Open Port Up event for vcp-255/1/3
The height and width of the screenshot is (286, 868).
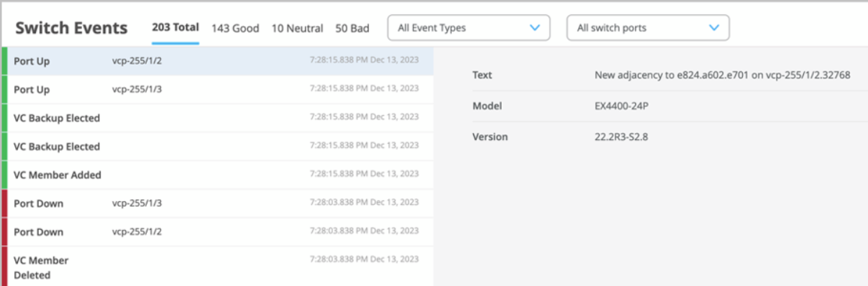pos(216,90)
